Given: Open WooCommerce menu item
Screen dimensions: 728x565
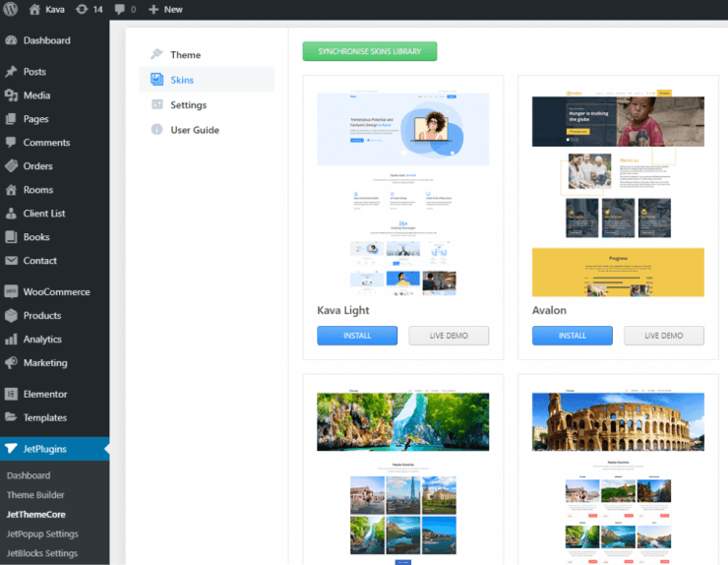Looking at the screenshot, I should pyautogui.click(x=55, y=291).
